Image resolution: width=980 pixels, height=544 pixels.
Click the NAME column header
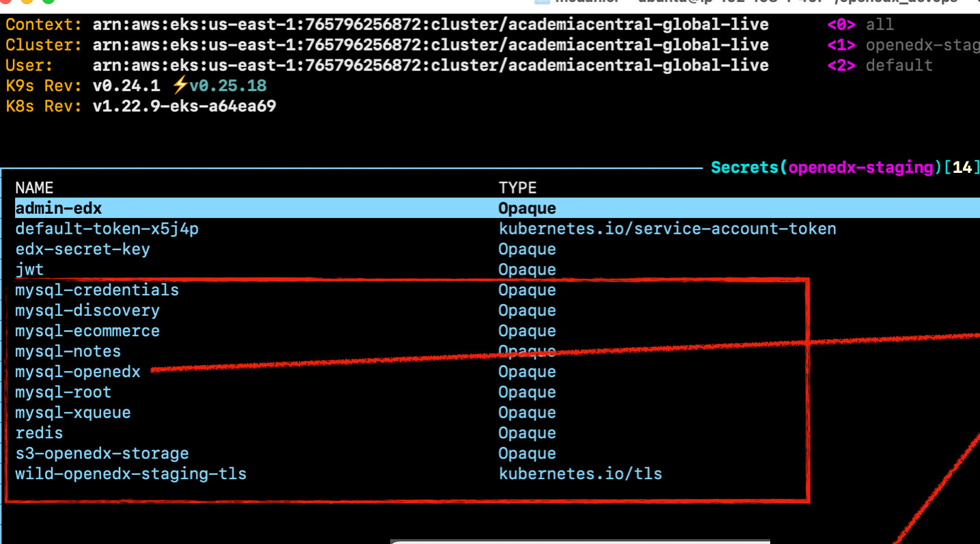34,187
